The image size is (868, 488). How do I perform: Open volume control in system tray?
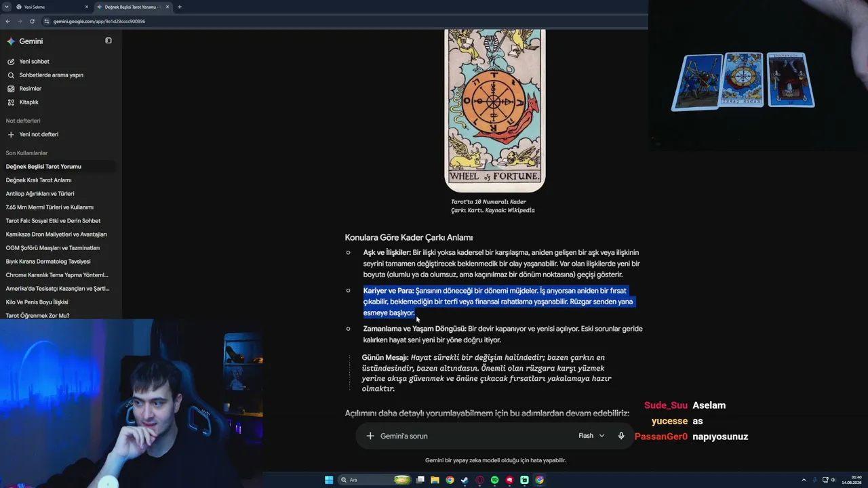pyautogui.click(x=833, y=480)
